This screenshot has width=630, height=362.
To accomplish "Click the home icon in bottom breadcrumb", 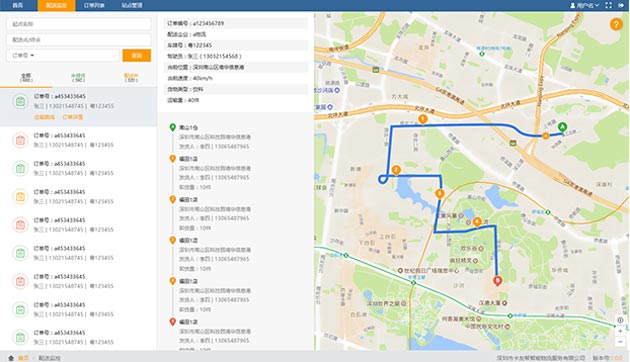I will coord(11,358).
